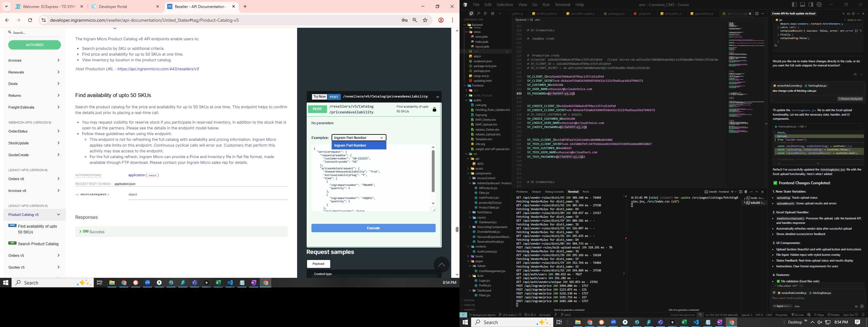Open Cursor's Search view icon
The image size is (868, 327).
[x=478, y=13]
